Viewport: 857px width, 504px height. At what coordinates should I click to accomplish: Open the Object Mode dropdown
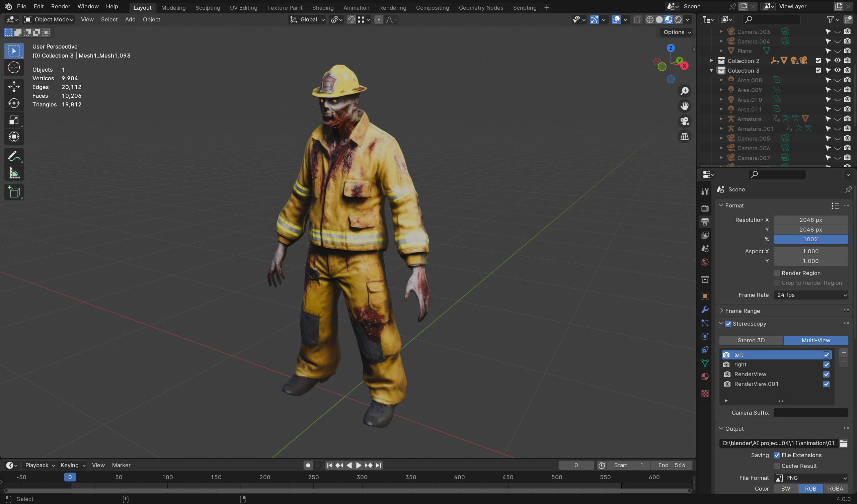coord(49,20)
